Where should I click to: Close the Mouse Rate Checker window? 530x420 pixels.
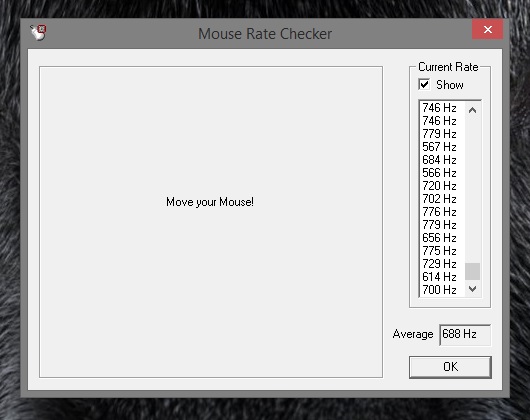[487, 29]
